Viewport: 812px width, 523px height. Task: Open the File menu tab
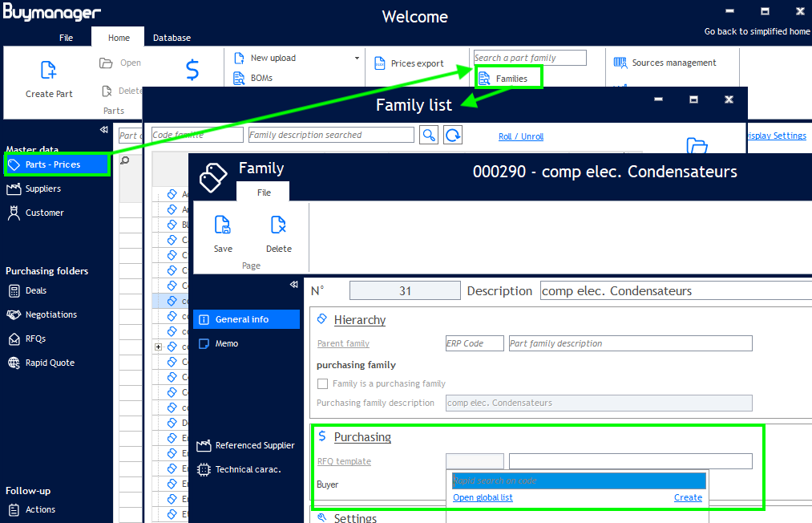coord(66,38)
